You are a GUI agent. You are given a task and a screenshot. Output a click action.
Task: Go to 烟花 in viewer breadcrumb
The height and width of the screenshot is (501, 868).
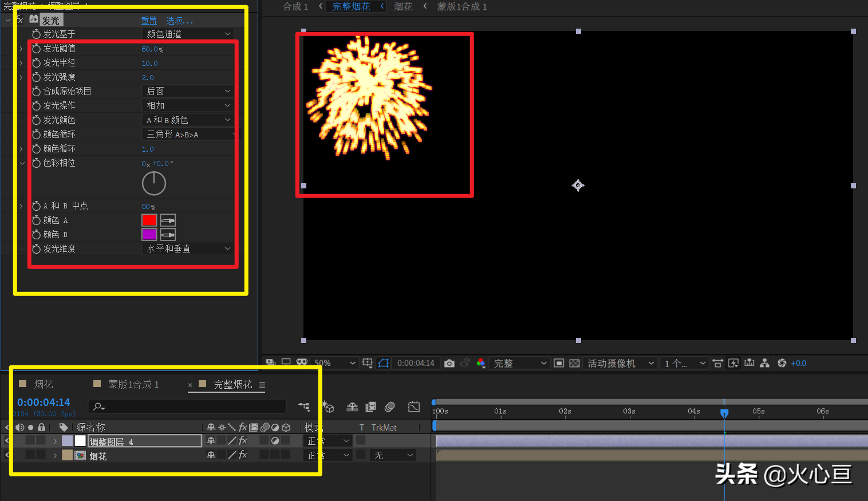click(403, 6)
